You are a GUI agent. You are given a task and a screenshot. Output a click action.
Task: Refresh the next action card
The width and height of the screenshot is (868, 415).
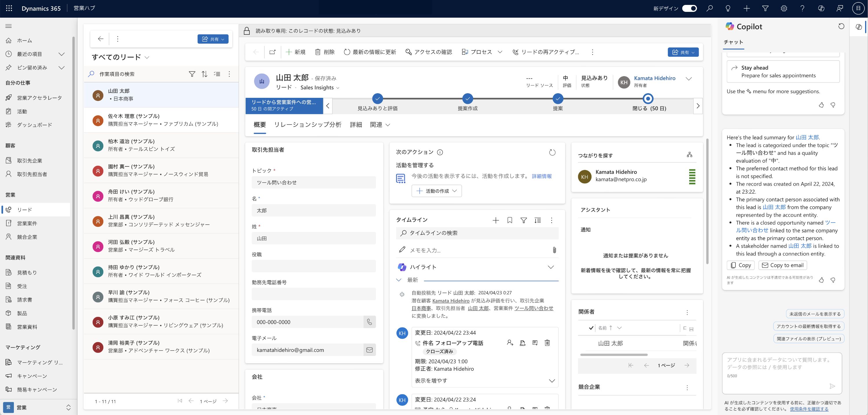click(x=552, y=153)
